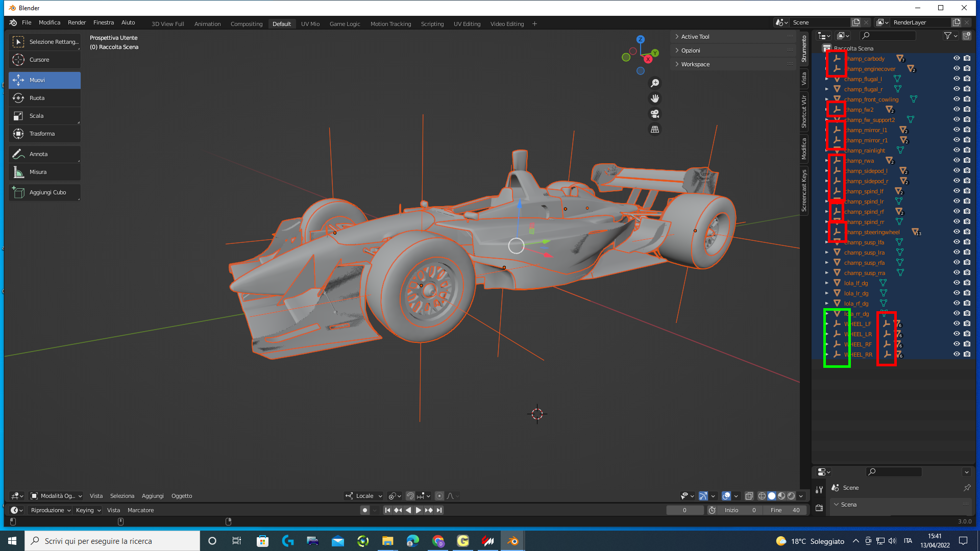Disable render for champ_rwa camera icon

click(x=967, y=160)
